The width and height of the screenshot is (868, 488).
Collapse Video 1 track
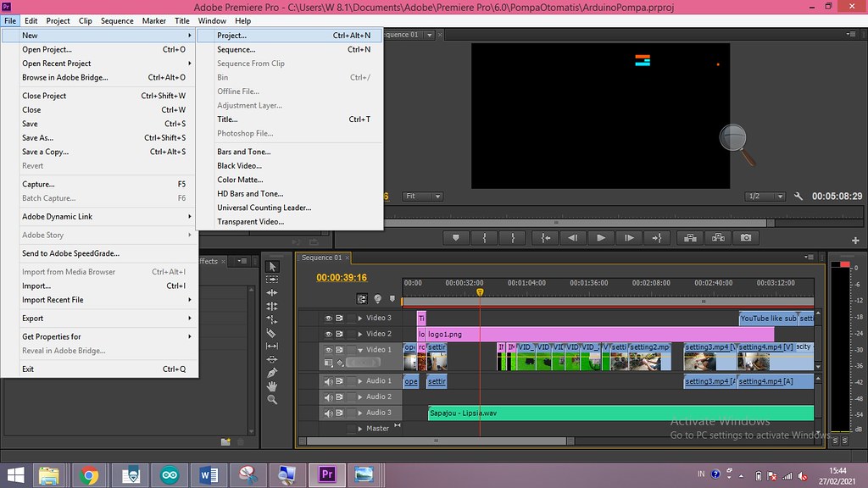tap(359, 350)
